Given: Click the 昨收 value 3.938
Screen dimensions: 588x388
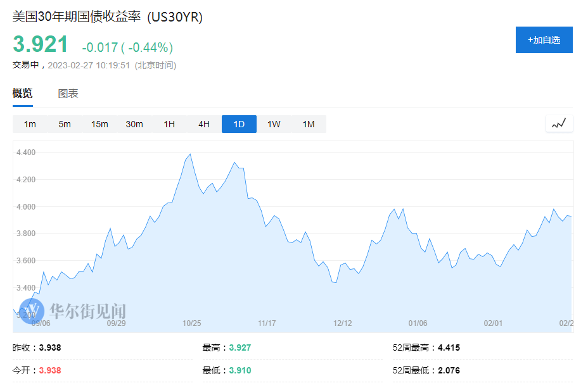Looking at the screenshot, I should tap(50, 347).
